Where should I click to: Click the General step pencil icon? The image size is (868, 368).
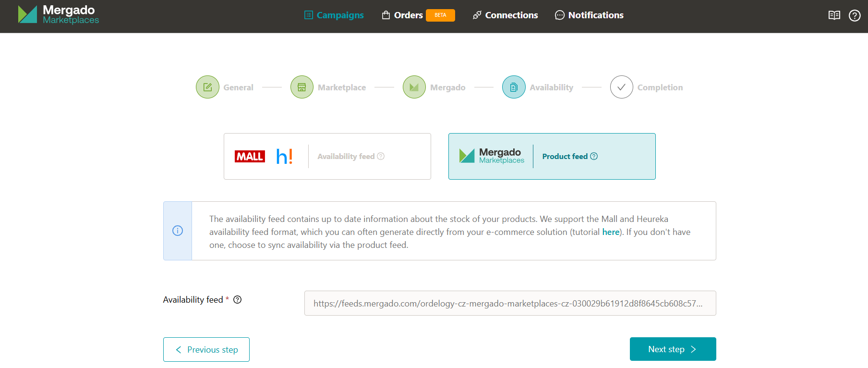point(207,87)
